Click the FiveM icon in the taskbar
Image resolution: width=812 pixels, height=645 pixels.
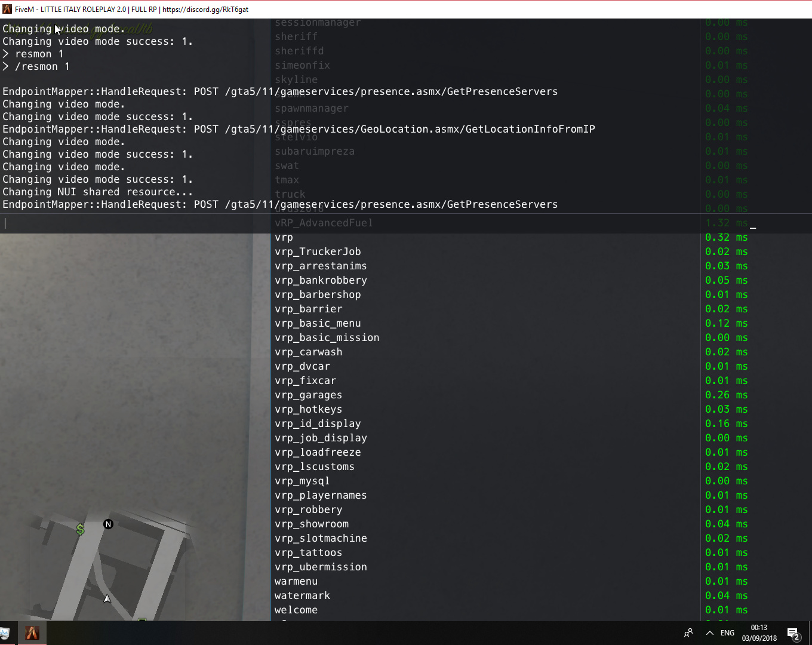32,633
